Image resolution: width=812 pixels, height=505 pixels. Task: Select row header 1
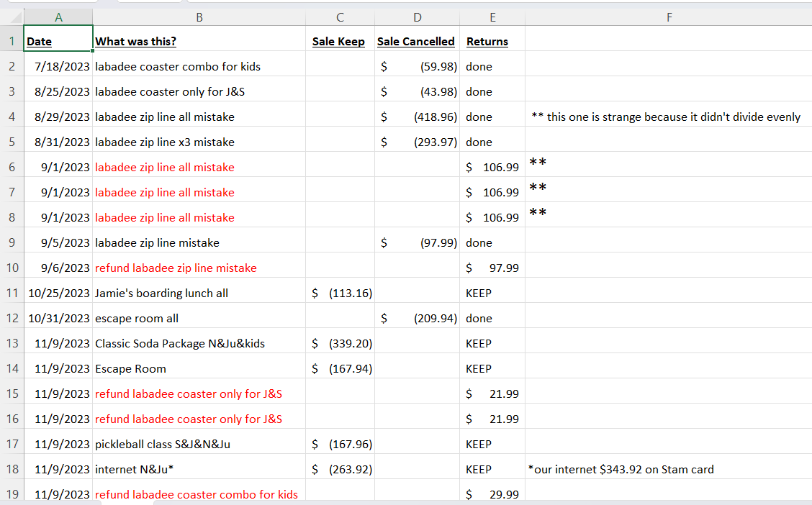click(12, 41)
